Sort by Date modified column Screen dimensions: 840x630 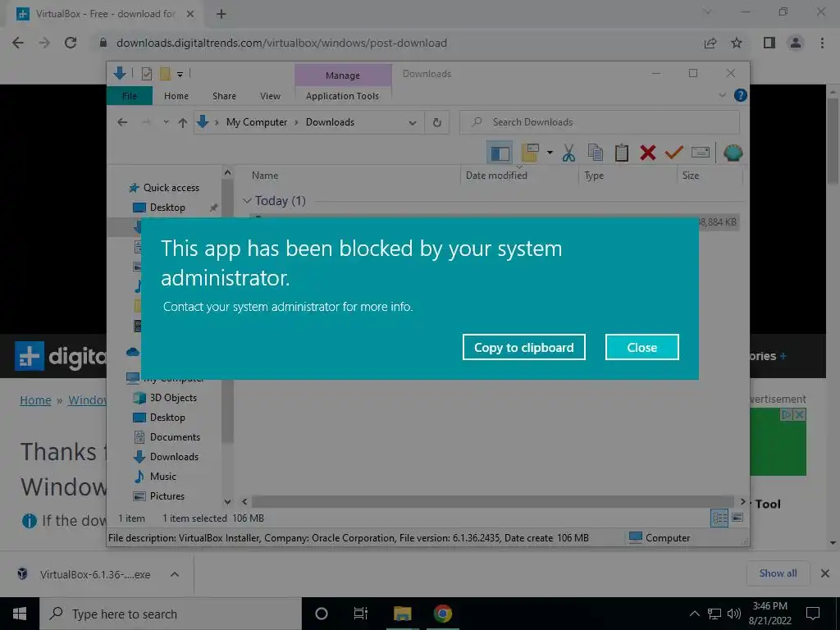496,176
